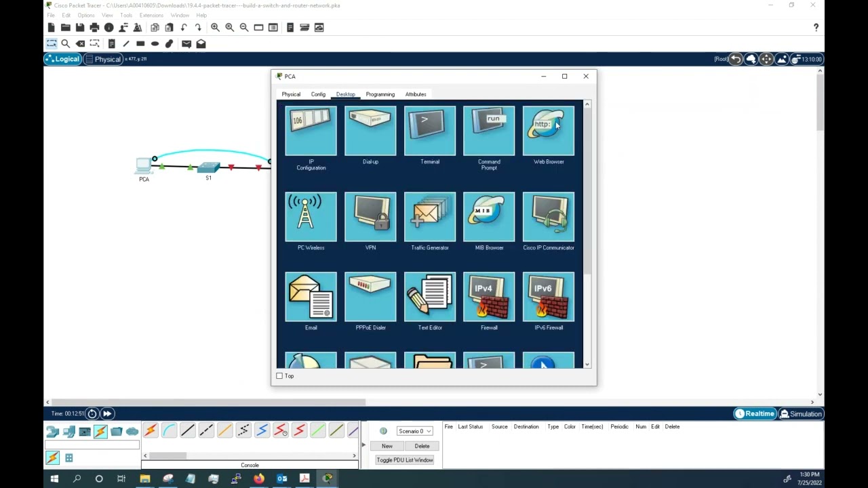Screen dimensions: 868x488
Task: Open the Programming tab of PCA
Action: [x=380, y=94]
